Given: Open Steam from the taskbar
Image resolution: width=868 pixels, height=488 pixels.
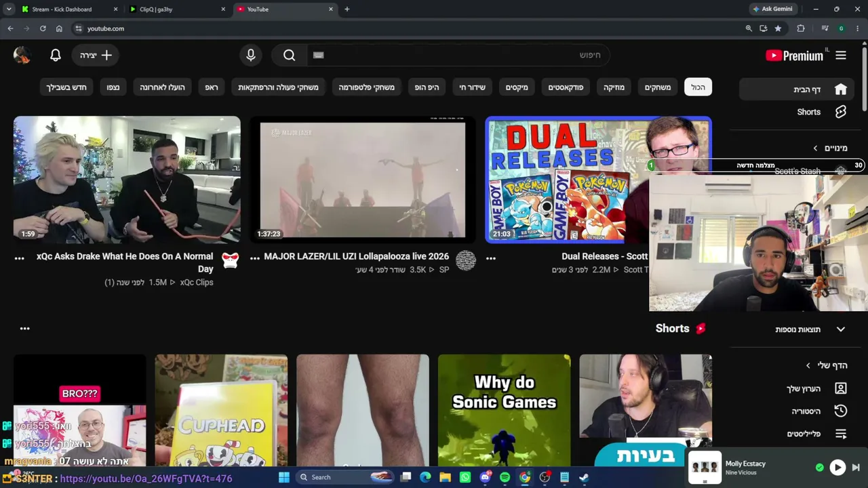Looking at the screenshot, I should pos(584,477).
